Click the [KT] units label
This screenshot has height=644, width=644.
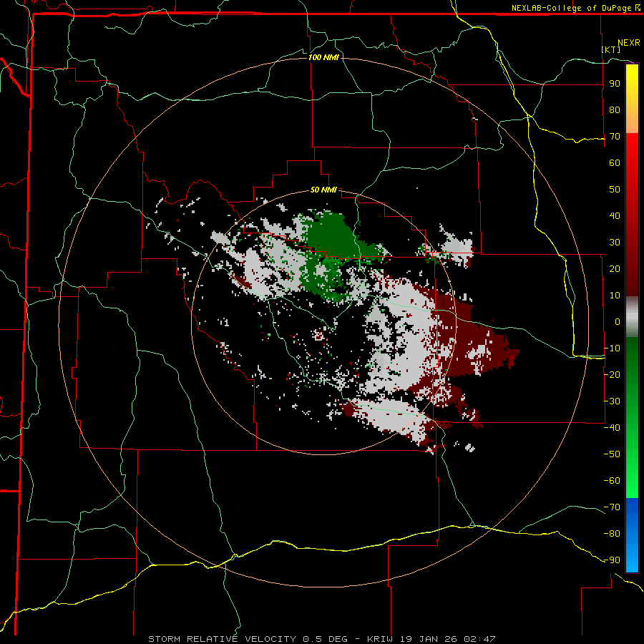point(611,49)
